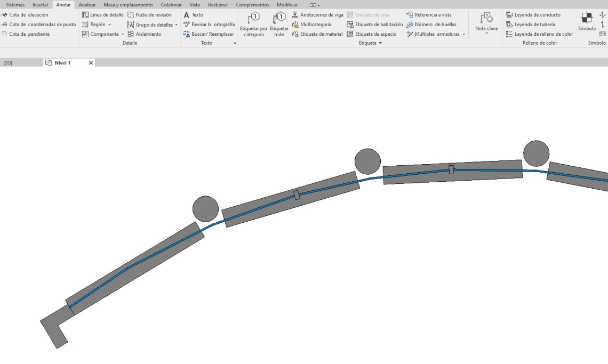Choose the Aislamiento tool
This screenshot has width=608, height=364.
(145, 34)
